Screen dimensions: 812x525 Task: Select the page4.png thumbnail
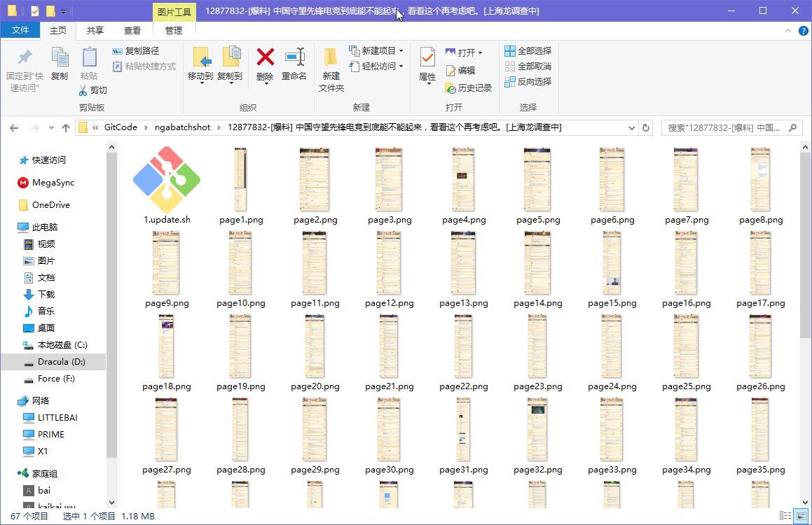tap(464, 179)
